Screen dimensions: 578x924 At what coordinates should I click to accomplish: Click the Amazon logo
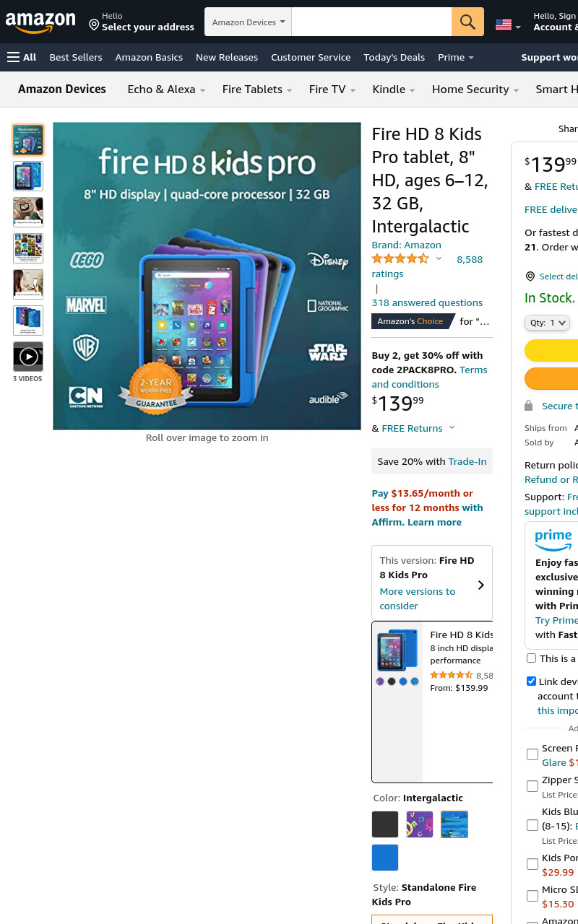[40, 22]
